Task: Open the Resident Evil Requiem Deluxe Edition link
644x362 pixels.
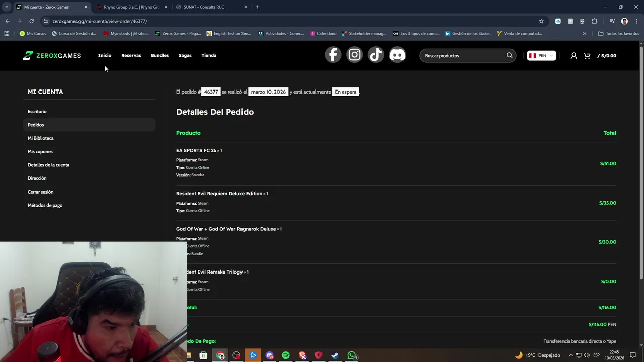Action: pyautogui.click(x=219, y=194)
